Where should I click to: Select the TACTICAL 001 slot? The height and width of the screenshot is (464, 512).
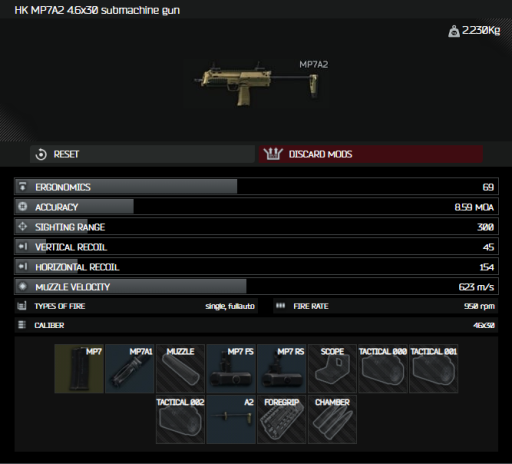point(434,369)
